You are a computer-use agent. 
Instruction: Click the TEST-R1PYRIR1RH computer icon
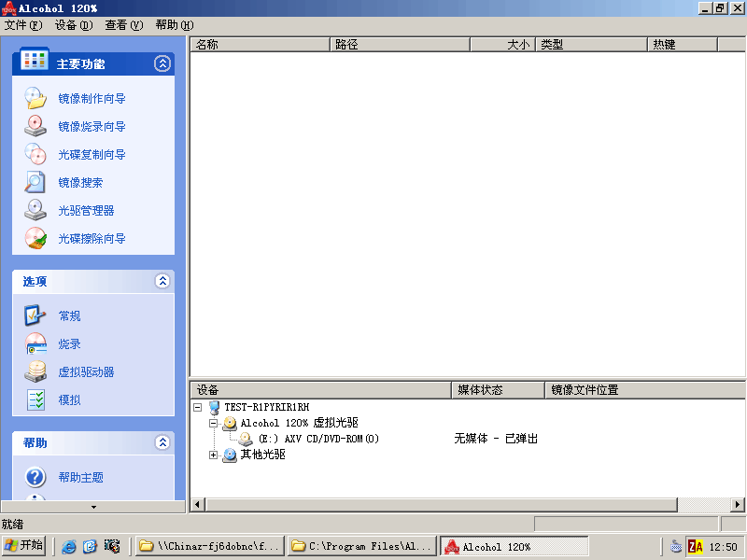(215, 407)
